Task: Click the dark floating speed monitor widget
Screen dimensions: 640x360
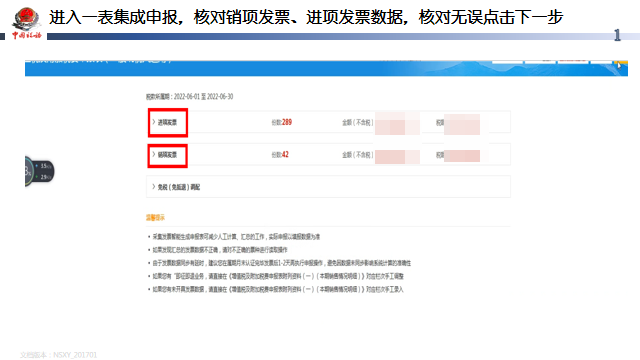Action: point(39,171)
